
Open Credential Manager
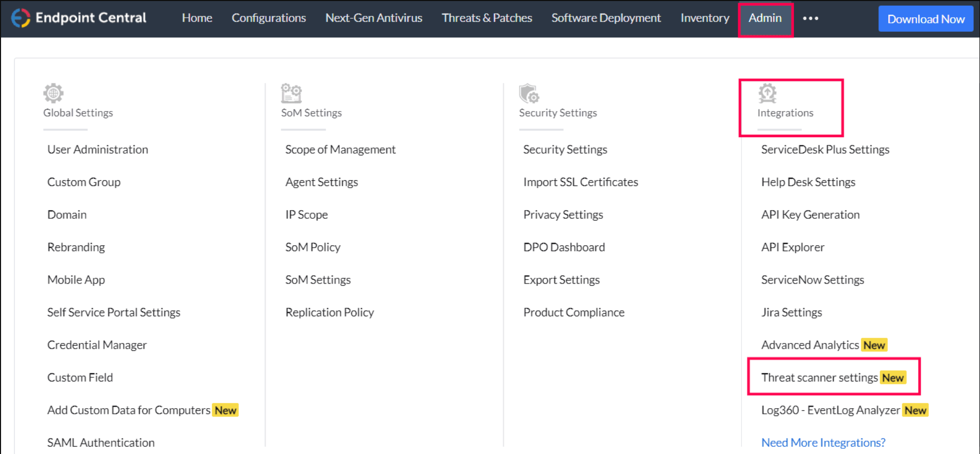[x=97, y=345]
